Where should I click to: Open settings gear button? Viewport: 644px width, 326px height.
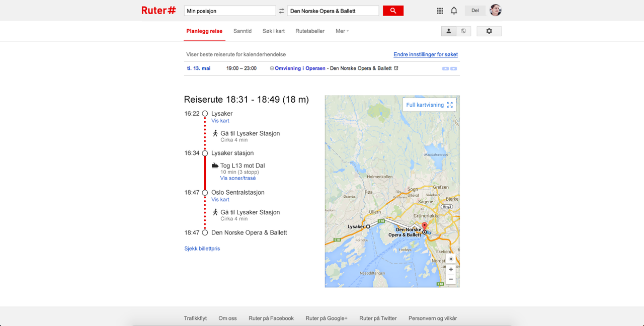pos(489,31)
